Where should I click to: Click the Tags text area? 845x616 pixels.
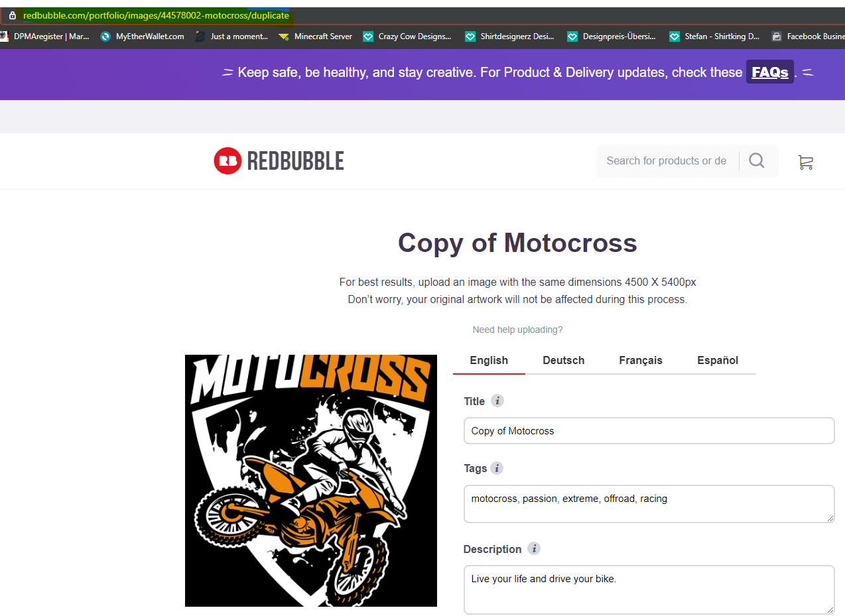[649, 503]
